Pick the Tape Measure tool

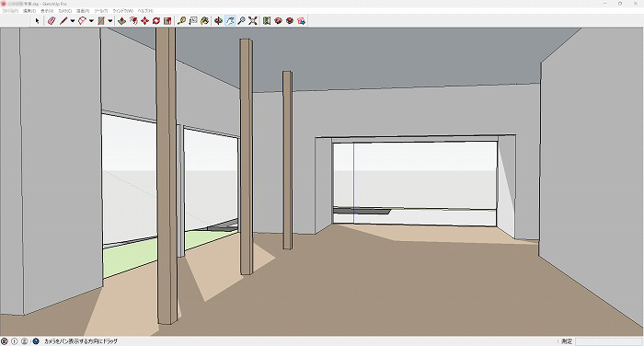[x=181, y=20]
